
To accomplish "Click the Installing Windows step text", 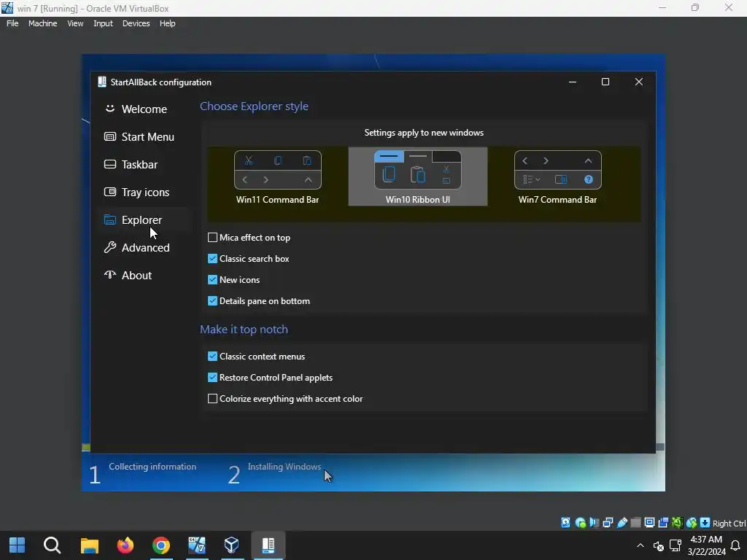I will (285, 467).
